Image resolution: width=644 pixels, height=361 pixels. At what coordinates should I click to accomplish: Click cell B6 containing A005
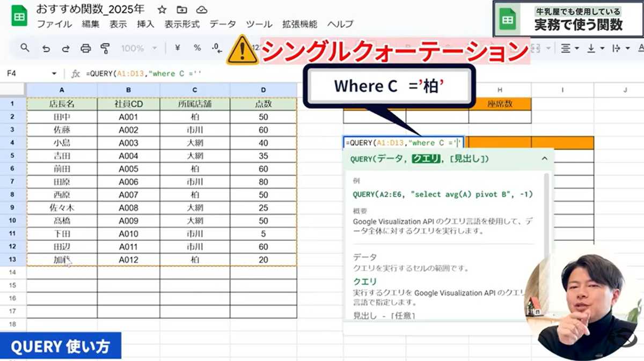point(128,169)
